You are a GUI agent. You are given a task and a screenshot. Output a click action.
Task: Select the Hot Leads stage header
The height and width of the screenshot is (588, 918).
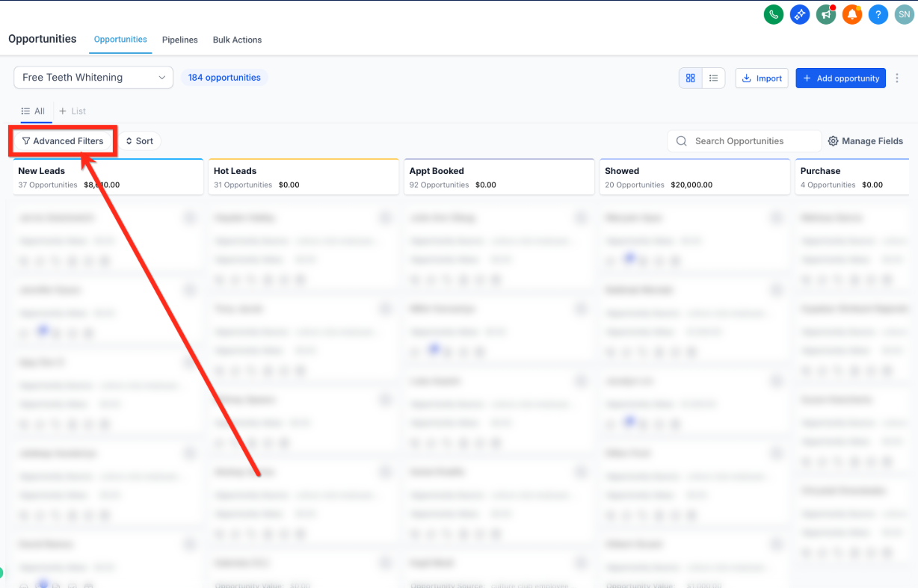[304, 177]
